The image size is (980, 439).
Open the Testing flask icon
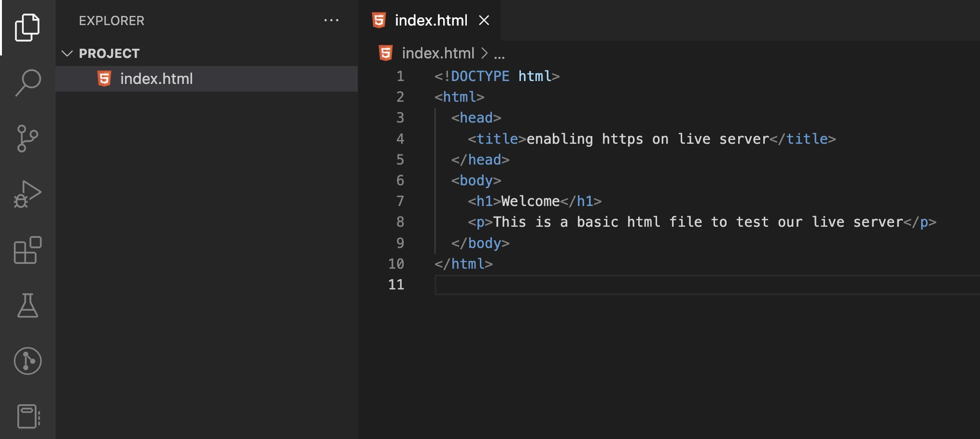tap(28, 305)
